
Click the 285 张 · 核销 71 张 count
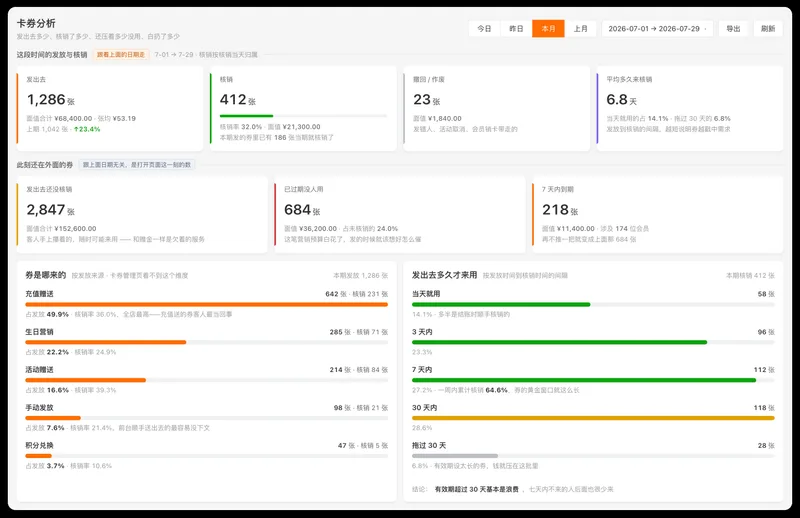click(x=359, y=332)
